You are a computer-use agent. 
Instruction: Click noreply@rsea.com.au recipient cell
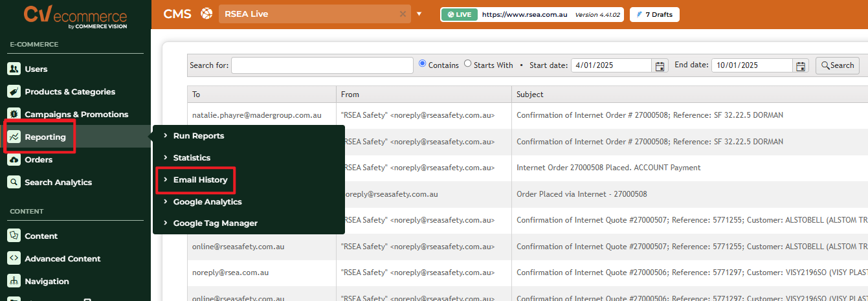point(230,273)
